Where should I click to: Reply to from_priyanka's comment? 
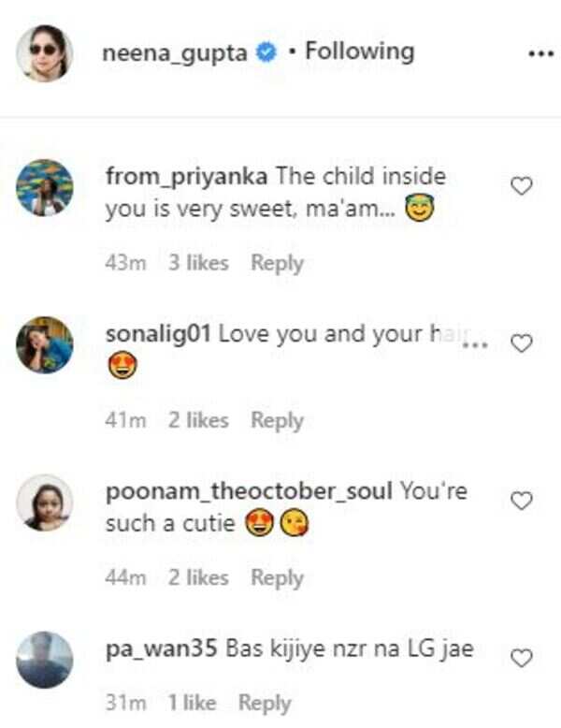pos(277,263)
